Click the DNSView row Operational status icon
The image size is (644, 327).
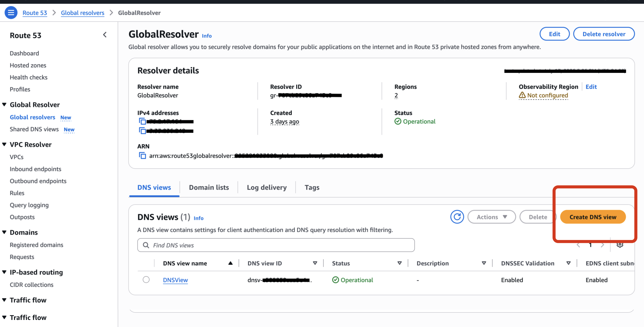coord(335,280)
